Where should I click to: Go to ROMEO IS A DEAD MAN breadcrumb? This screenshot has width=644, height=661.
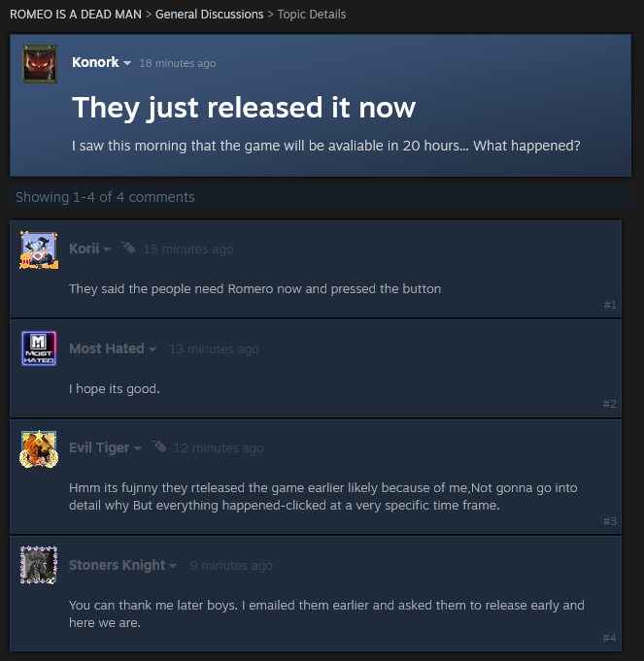coord(76,15)
